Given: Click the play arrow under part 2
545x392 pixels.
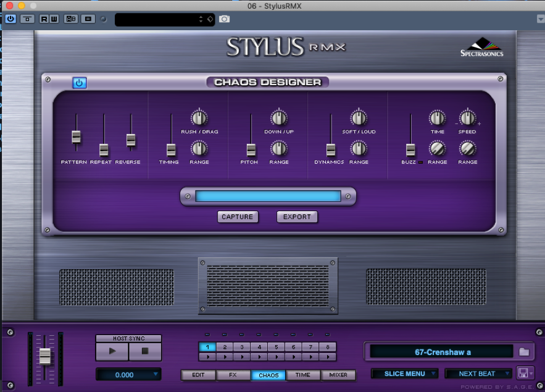Looking at the screenshot, I should click(225, 357).
